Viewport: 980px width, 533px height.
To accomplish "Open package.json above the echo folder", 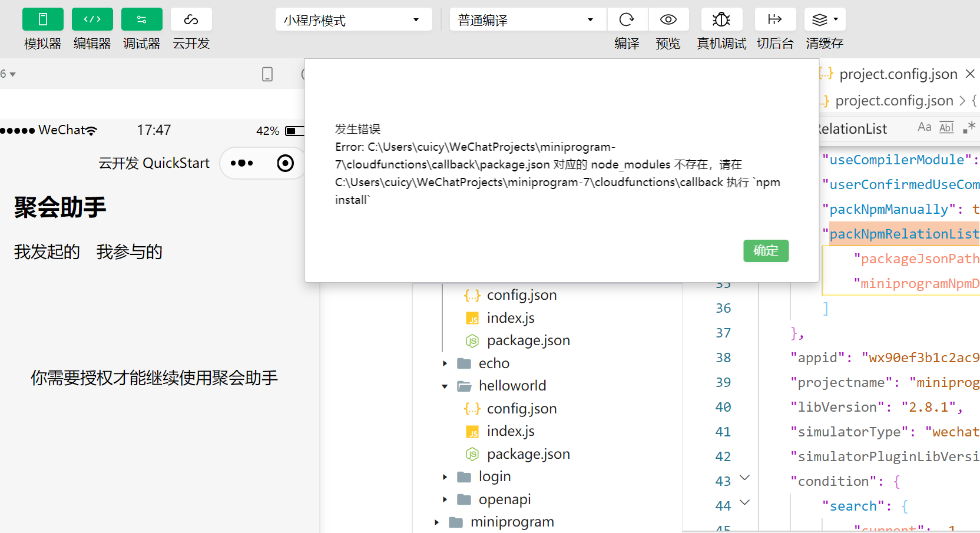I will [x=528, y=340].
